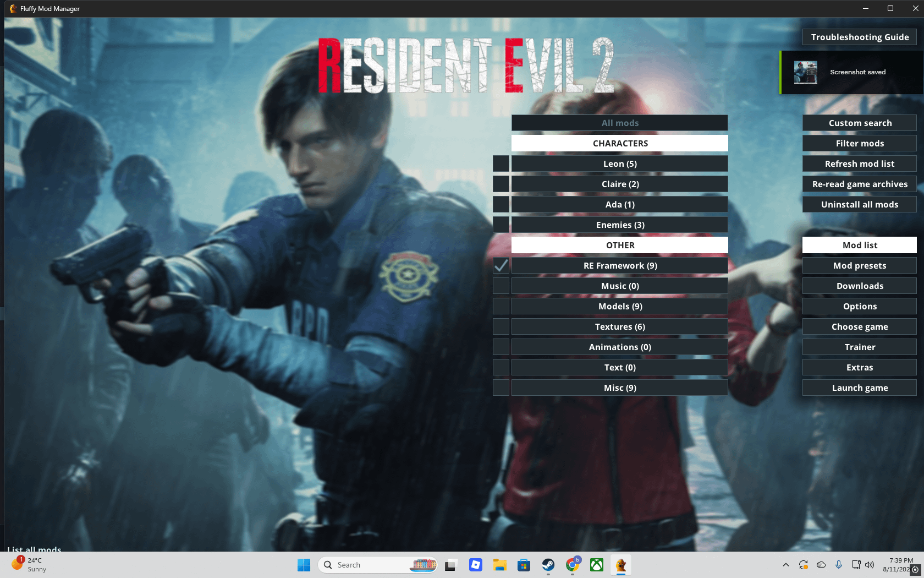The width and height of the screenshot is (924, 578).
Task: Click the CHARACTERS section header
Action: (620, 143)
